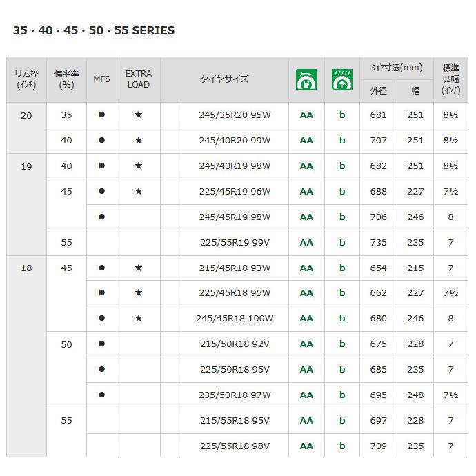Select tire size '225/50R18 95V'
This screenshot has width=476, height=476.
pos(235,370)
